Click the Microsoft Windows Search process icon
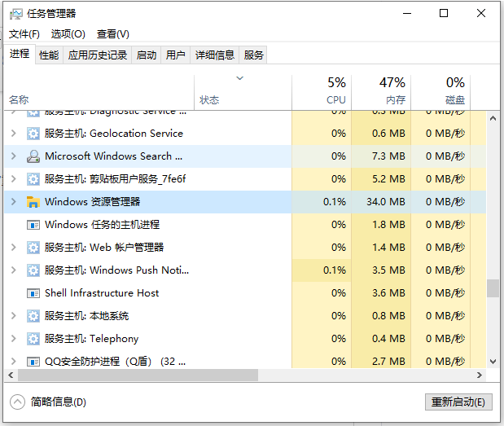 click(33, 156)
